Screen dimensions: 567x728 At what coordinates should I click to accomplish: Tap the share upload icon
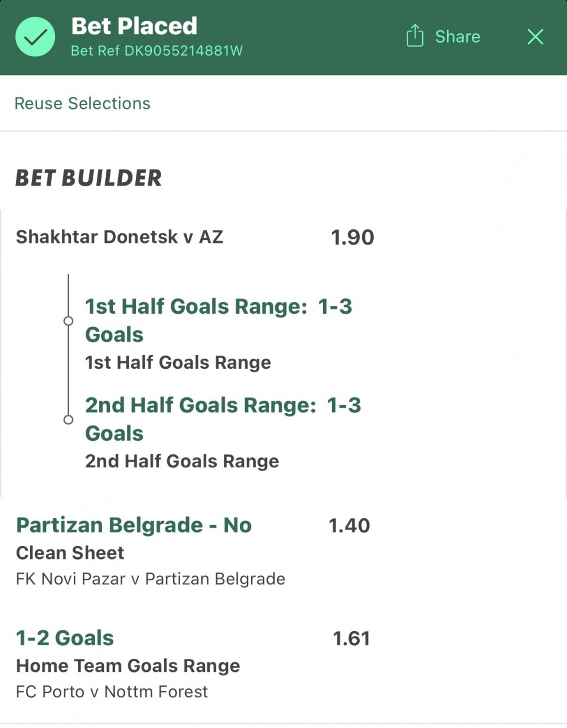point(415,36)
